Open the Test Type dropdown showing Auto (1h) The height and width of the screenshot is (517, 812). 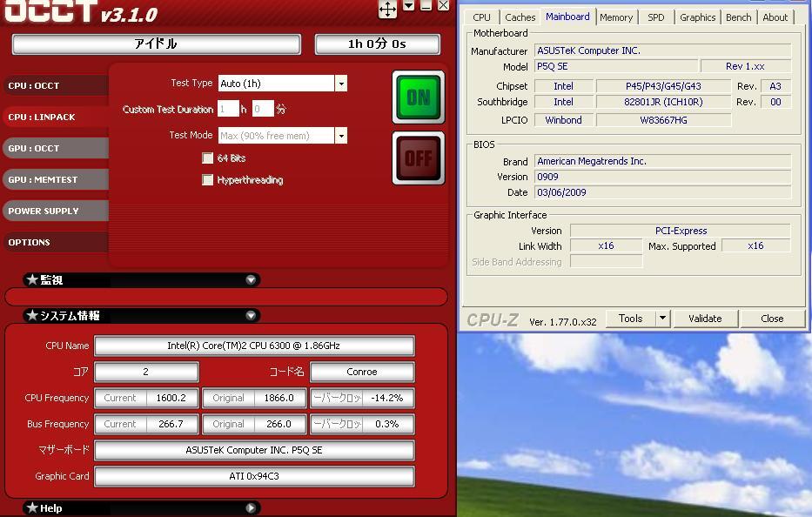point(341,84)
